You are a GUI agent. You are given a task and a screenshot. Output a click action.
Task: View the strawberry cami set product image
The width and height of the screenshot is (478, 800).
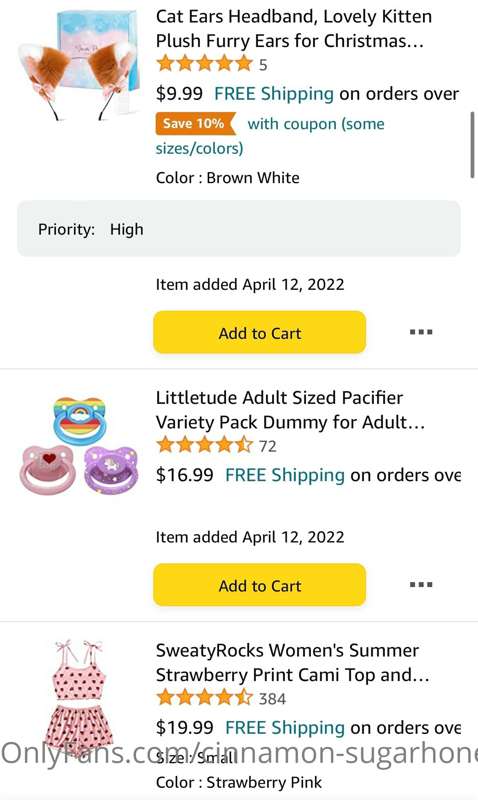(x=79, y=695)
